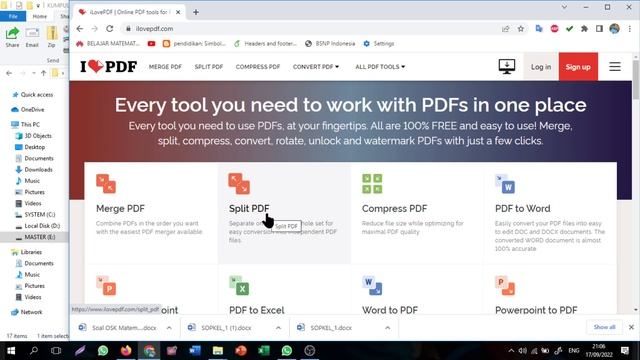Click the desktop app download icon
640x360 pixels.
[x=507, y=67]
